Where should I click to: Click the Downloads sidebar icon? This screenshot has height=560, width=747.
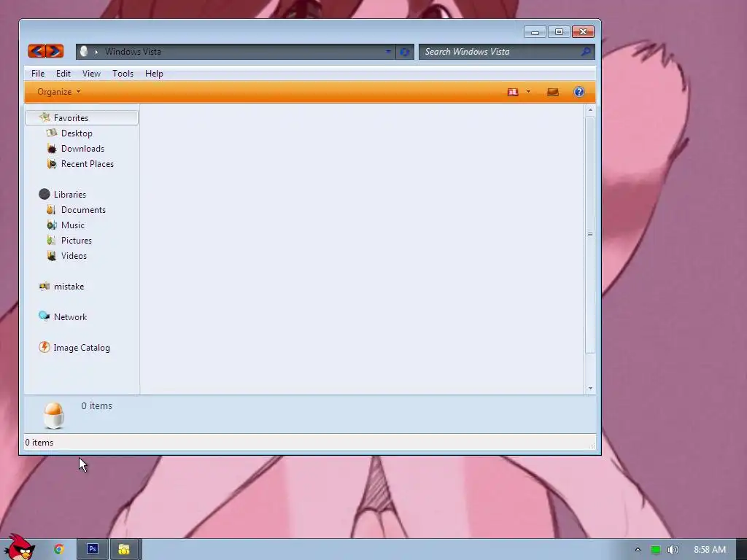(x=52, y=149)
